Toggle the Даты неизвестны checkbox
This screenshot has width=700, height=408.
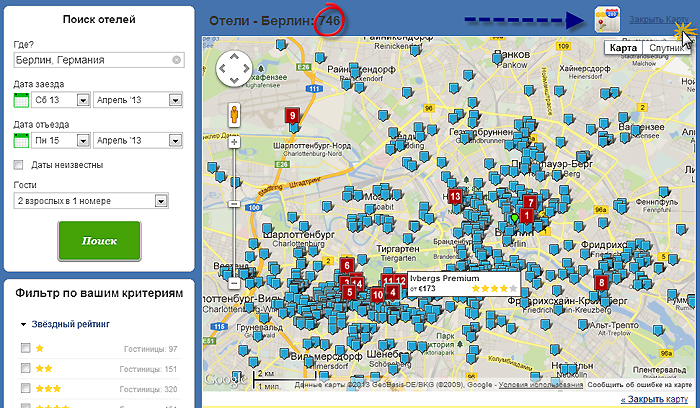tap(20, 165)
